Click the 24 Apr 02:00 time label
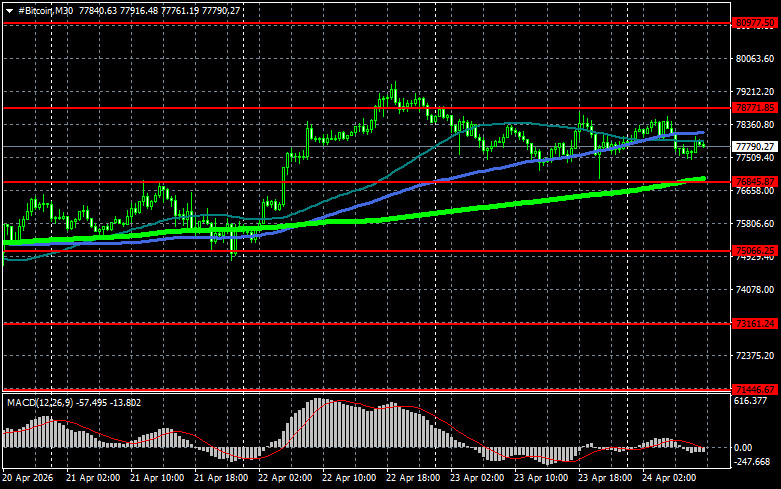Viewport: 781px width, 489px height. (669, 478)
